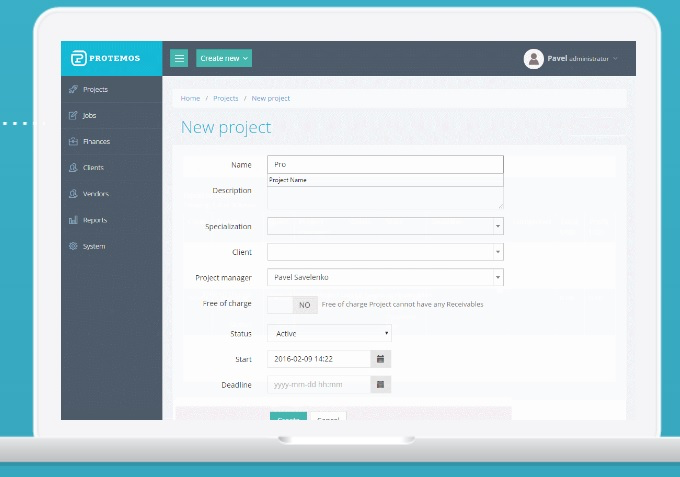
Task: Click the System gear icon
Action: (73, 246)
